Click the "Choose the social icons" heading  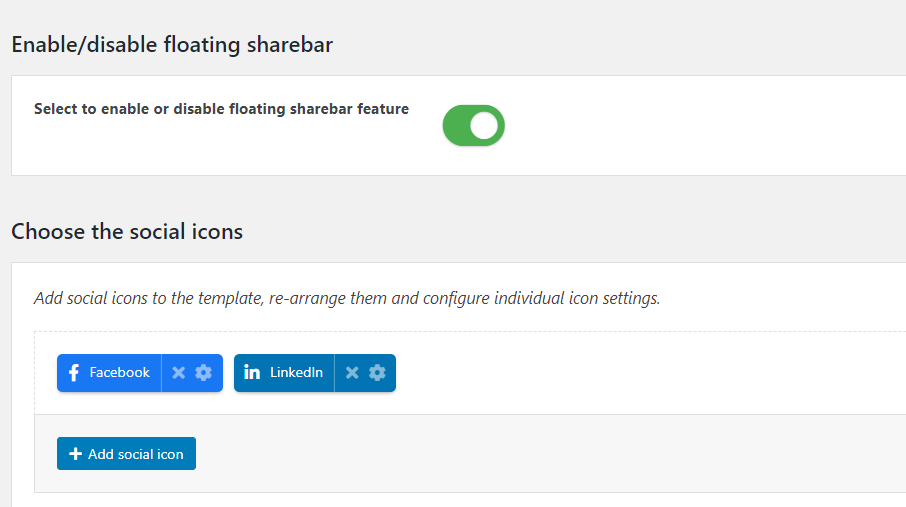click(127, 232)
